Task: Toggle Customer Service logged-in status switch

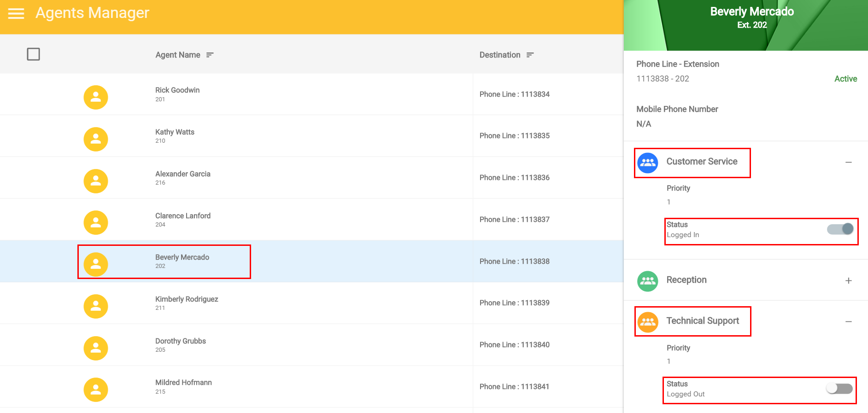Action: coord(840,229)
